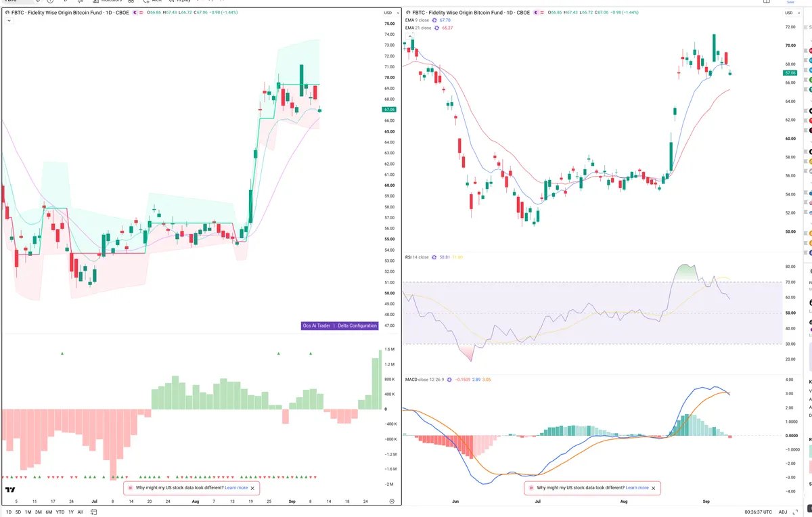The height and width of the screenshot is (517, 812).
Task: Open Learn more link in right chart notice
Action: (x=637, y=487)
